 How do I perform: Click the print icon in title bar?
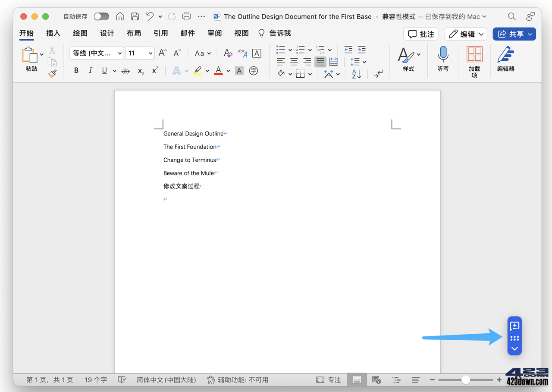pyautogui.click(x=186, y=16)
